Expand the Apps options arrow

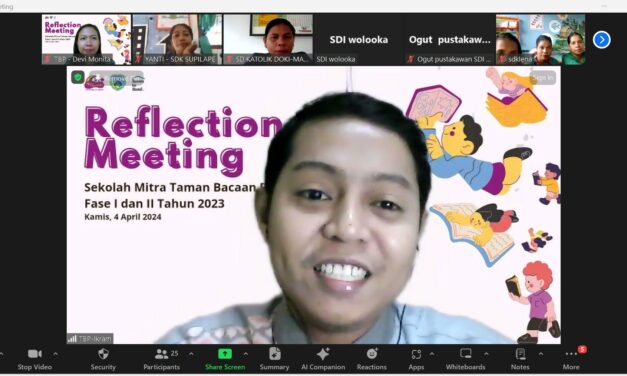click(x=432, y=354)
